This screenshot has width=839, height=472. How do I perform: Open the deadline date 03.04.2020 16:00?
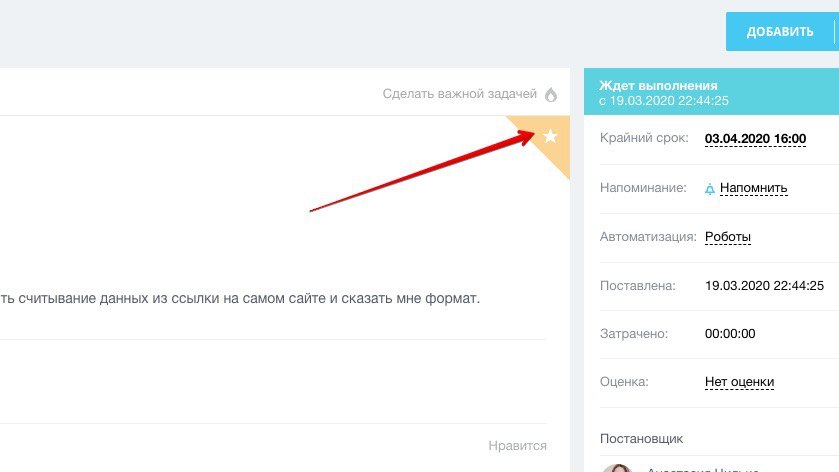[x=755, y=139]
